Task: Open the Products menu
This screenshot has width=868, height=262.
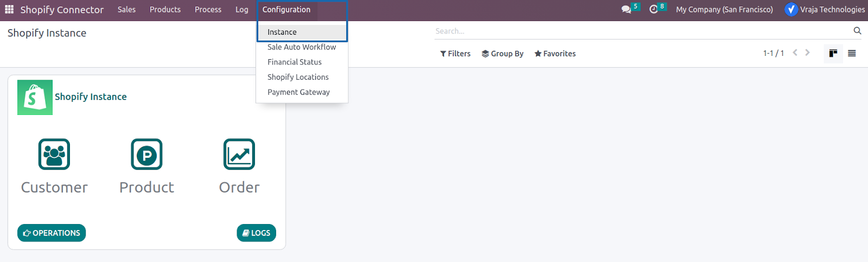Action: (165, 9)
